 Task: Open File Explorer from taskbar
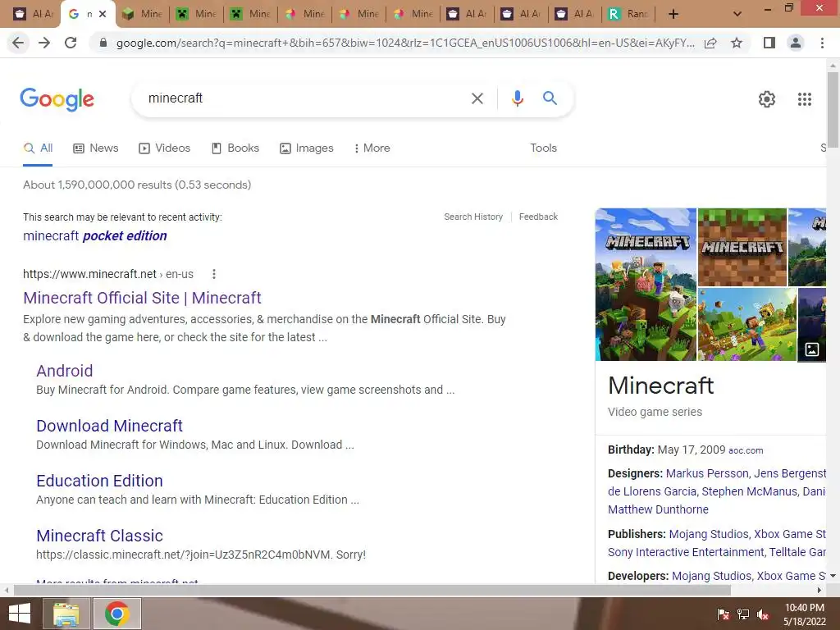click(x=66, y=614)
